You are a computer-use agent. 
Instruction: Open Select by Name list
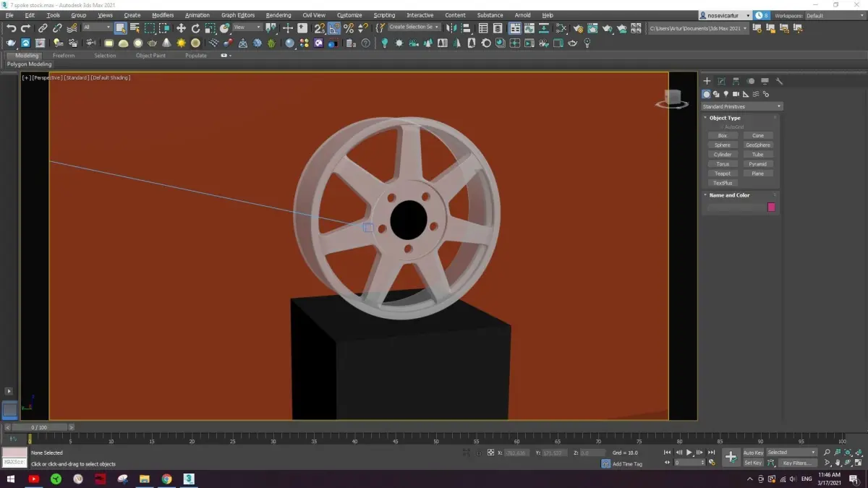[x=135, y=28]
